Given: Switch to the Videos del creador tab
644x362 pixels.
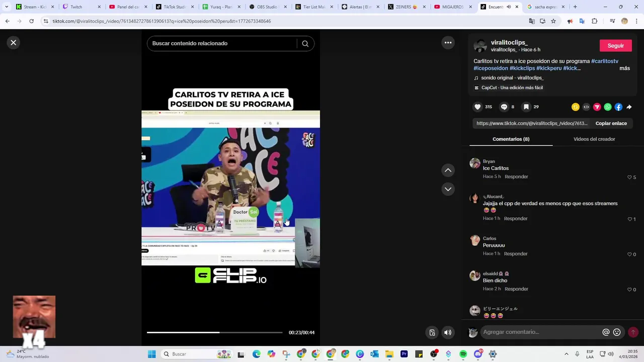Looking at the screenshot, I should (x=594, y=139).
